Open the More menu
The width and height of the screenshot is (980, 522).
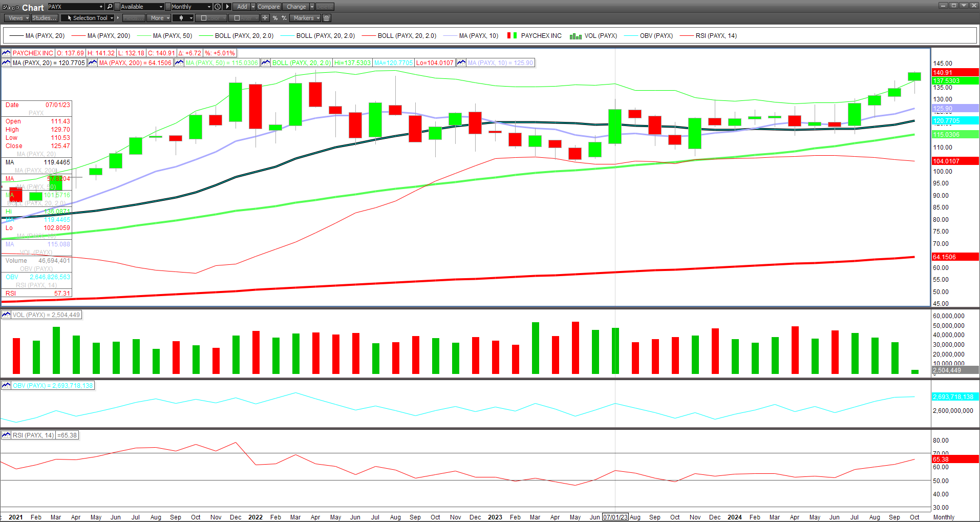159,18
